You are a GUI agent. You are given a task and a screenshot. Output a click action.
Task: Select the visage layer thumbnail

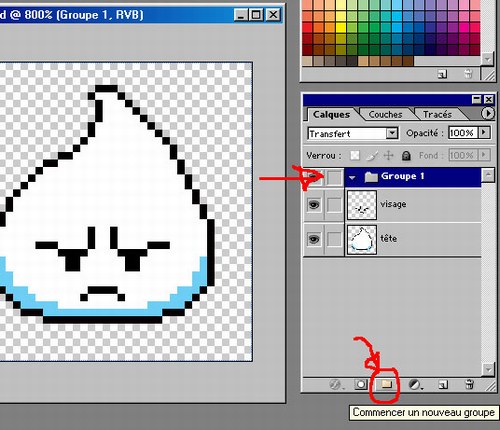[362, 205]
